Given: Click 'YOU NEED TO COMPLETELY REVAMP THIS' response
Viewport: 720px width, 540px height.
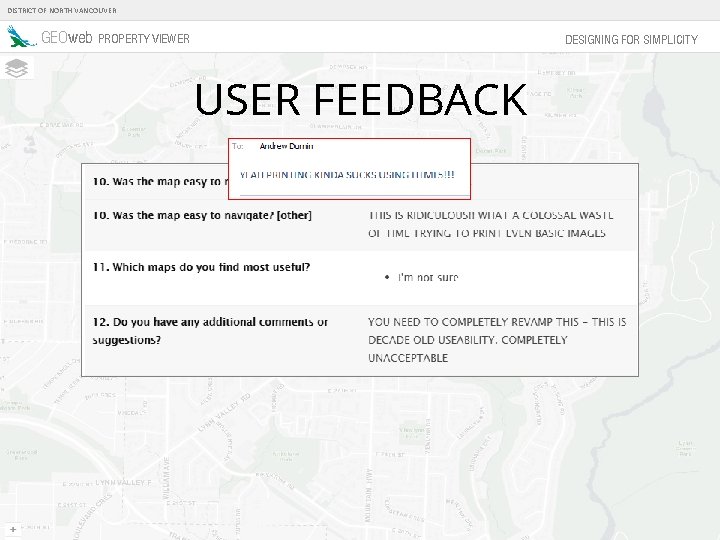Looking at the screenshot, I should coord(497,322).
